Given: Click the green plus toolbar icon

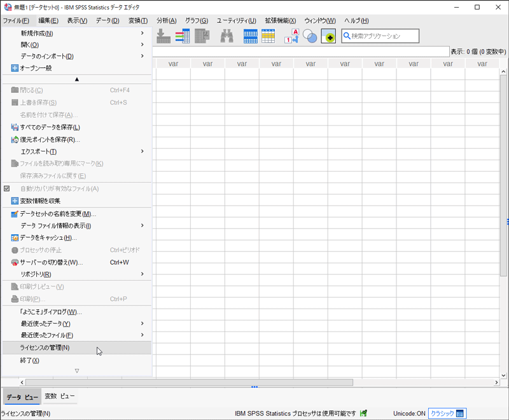Looking at the screenshot, I should [x=328, y=36].
